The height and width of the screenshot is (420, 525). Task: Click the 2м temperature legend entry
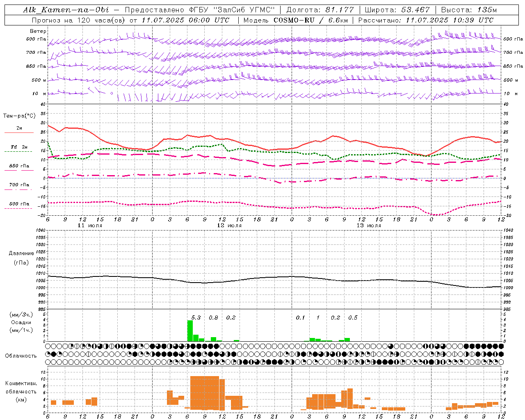(19, 128)
